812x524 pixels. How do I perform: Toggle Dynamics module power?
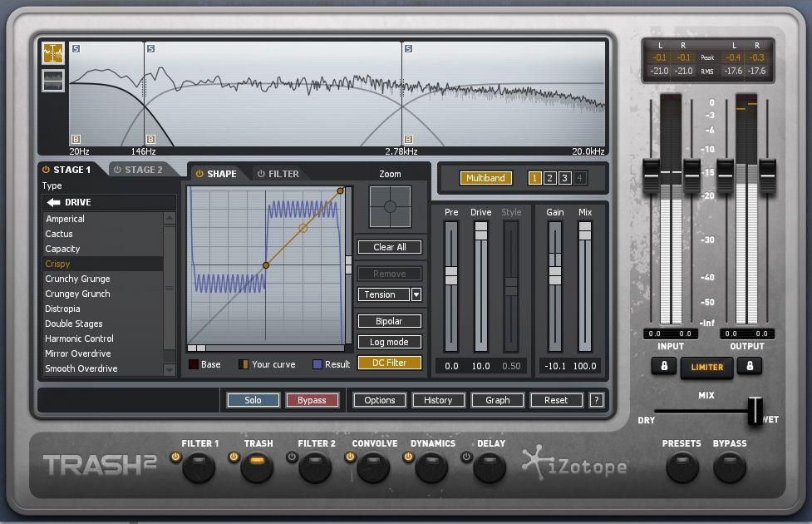coord(409,457)
